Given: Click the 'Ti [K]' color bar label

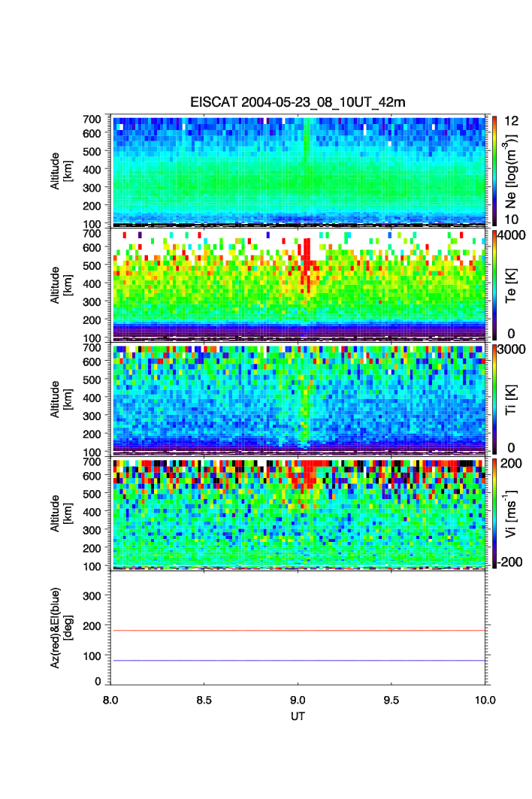Looking at the screenshot, I should (511, 400).
